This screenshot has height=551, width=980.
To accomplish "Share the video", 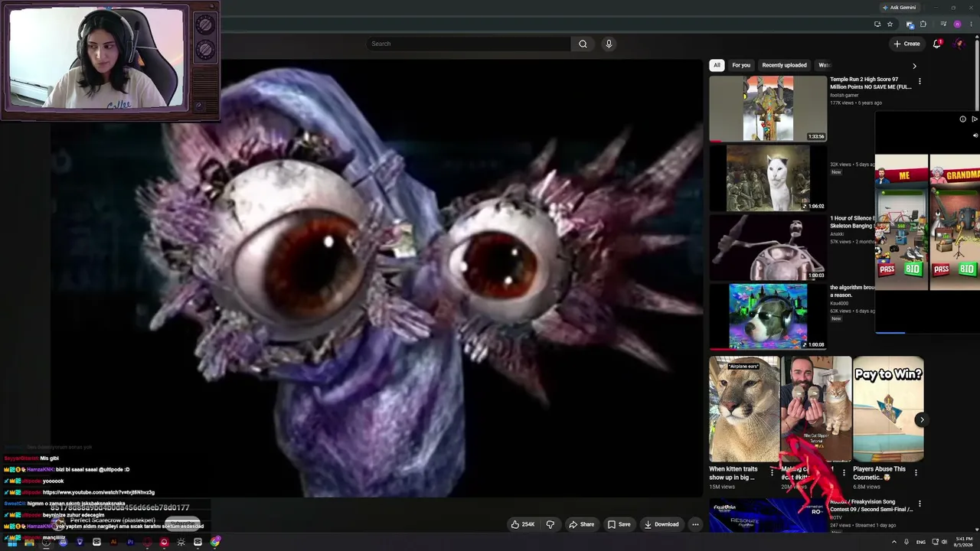I will point(581,524).
